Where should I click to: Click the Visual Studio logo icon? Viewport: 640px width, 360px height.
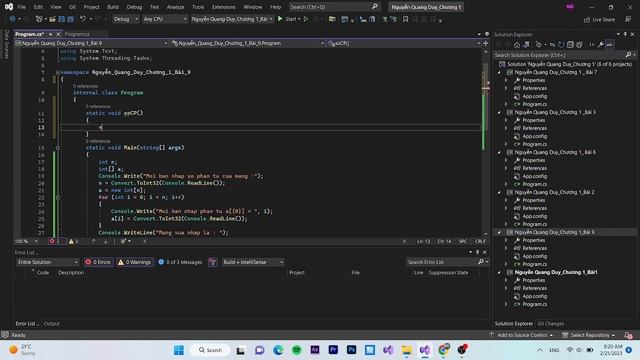click(9, 7)
